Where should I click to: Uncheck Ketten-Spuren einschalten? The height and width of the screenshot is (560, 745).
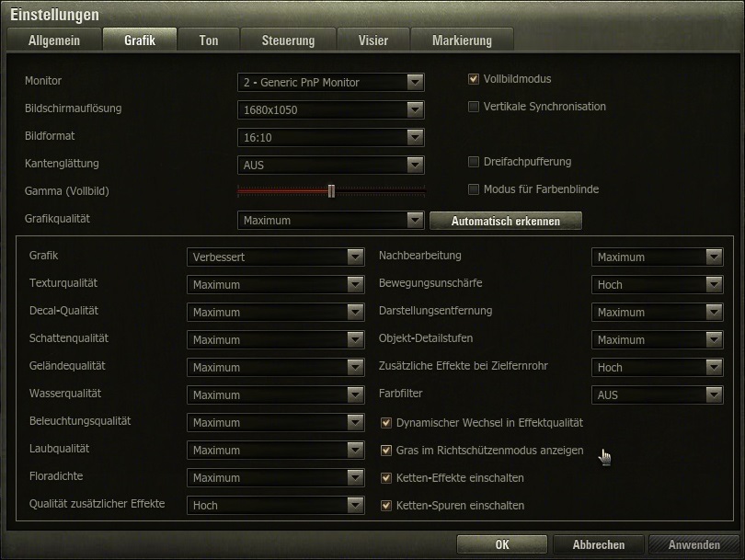click(387, 506)
